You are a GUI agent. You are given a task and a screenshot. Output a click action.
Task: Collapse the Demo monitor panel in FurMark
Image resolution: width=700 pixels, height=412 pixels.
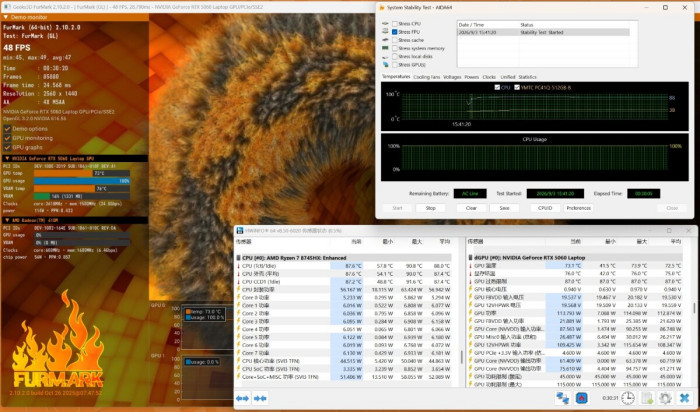[x=6, y=17]
